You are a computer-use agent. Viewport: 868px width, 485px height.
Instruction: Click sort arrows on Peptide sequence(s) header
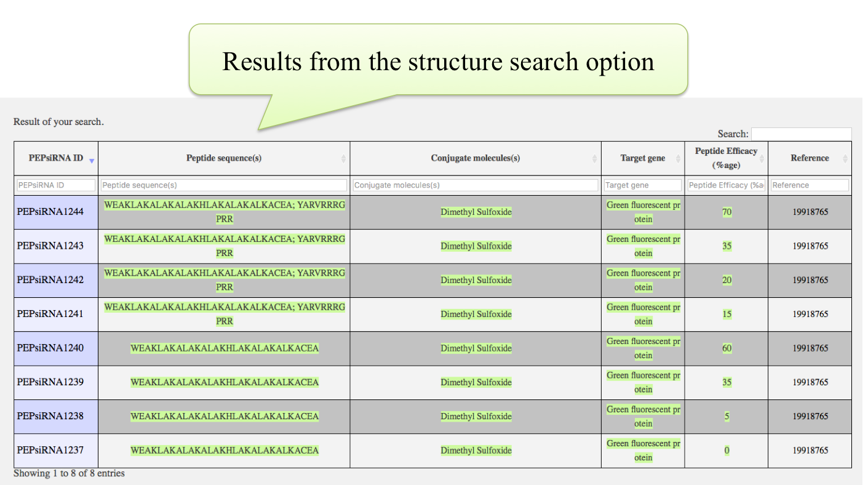pyautogui.click(x=343, y=159)
